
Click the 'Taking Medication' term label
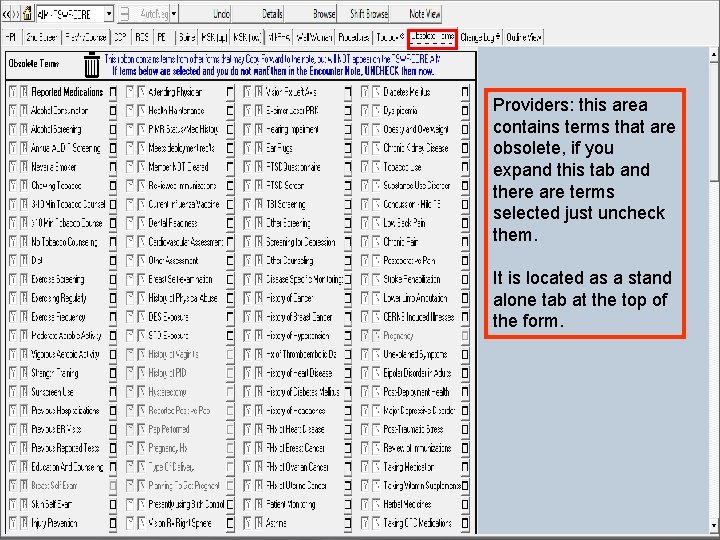tap(409, 467)
